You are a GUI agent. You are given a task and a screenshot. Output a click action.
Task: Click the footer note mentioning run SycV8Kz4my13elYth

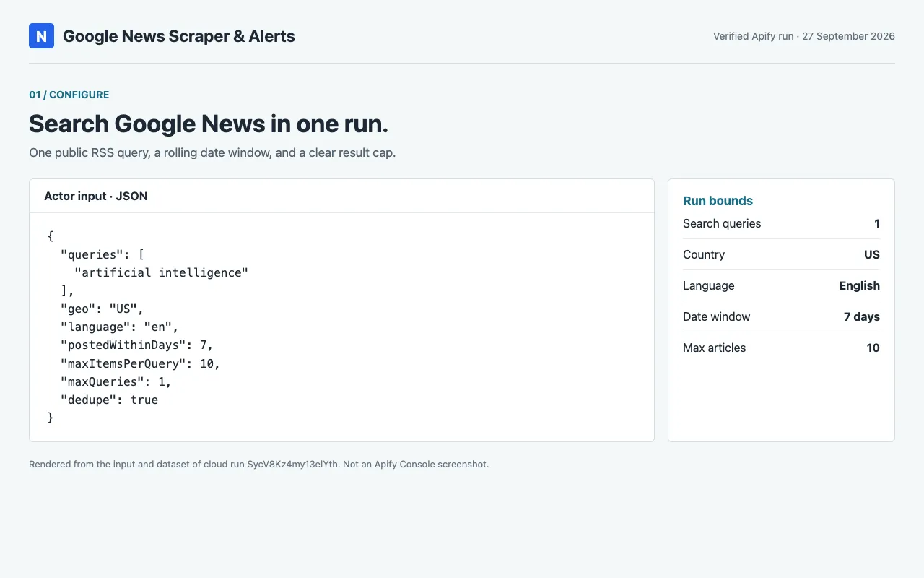pos(259,464)
